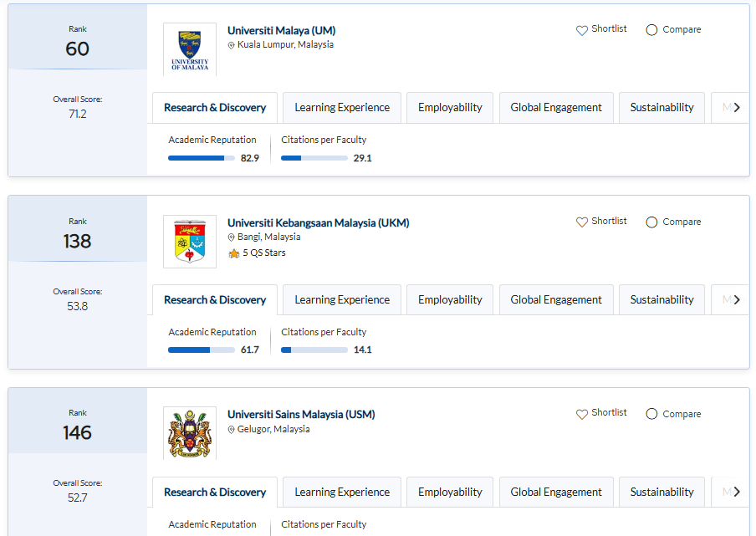Select Compare radio for Universiti Malaya
756x536 pixels.
(651, 30)
